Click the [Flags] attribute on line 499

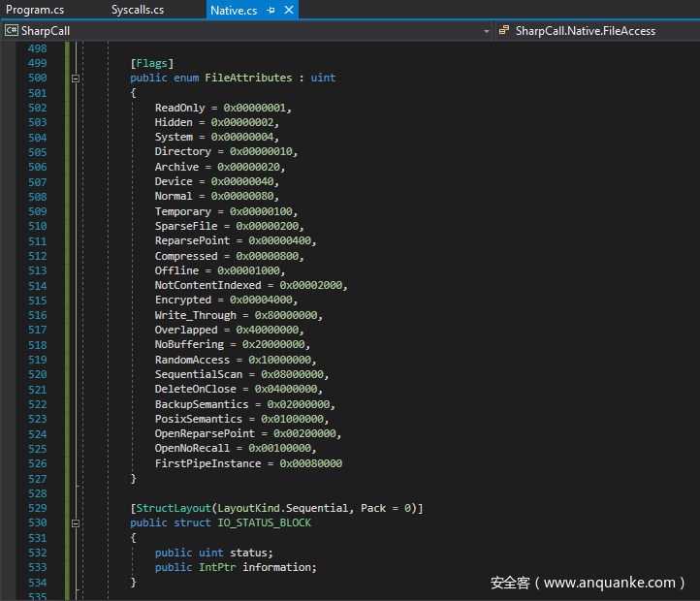coord(152,63)
